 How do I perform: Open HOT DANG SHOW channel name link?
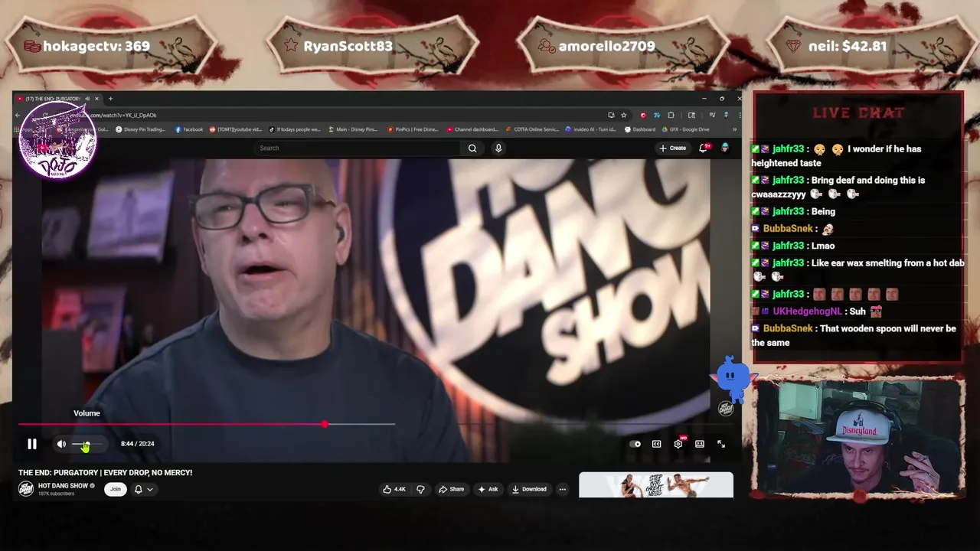(63, 486)
